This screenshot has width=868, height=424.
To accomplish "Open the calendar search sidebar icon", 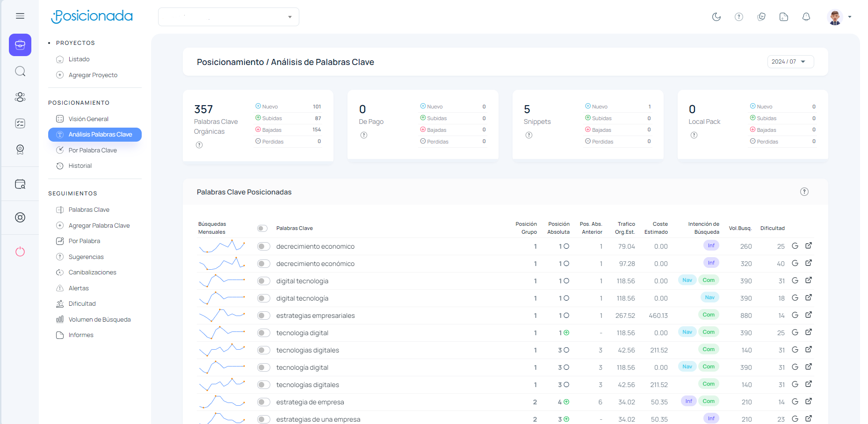I will [x=20, y=184].
